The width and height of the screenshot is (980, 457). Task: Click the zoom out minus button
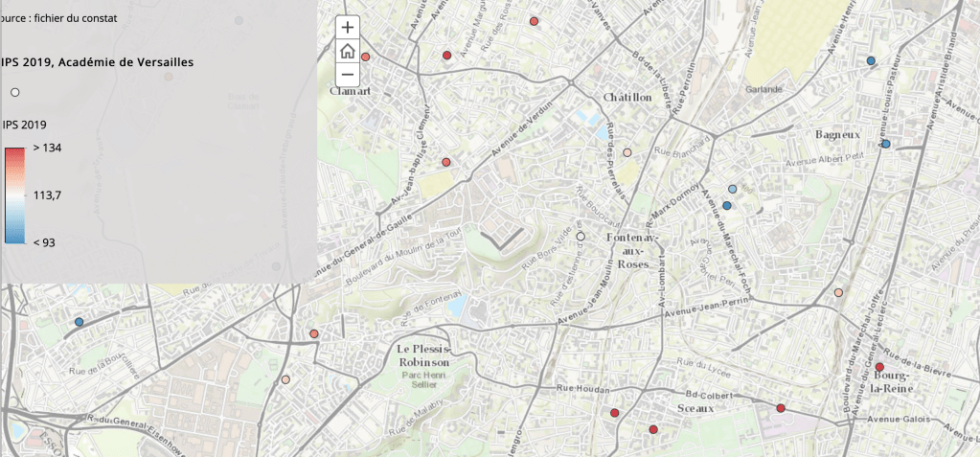pyautogui.click(x=347, y=74)
